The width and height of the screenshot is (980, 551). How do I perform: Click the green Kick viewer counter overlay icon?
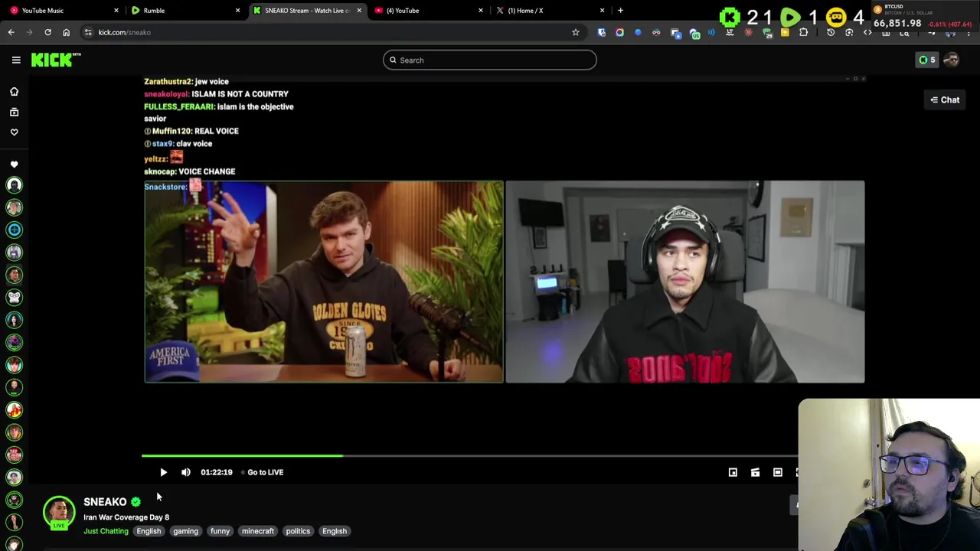coord(730,17)
